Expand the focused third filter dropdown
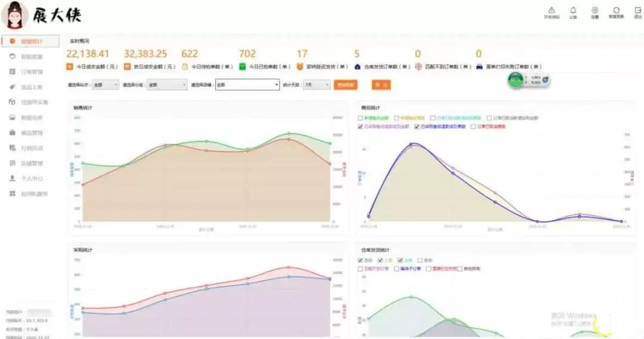Screen dimensions: 644x339 pos(247,85)
